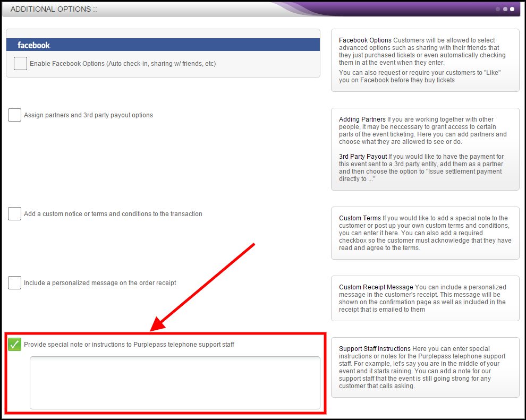Image resolution: width=526 pixels, height=420 pixels.
Task: Click the white active pagination dot
Action: click(512, 9)
